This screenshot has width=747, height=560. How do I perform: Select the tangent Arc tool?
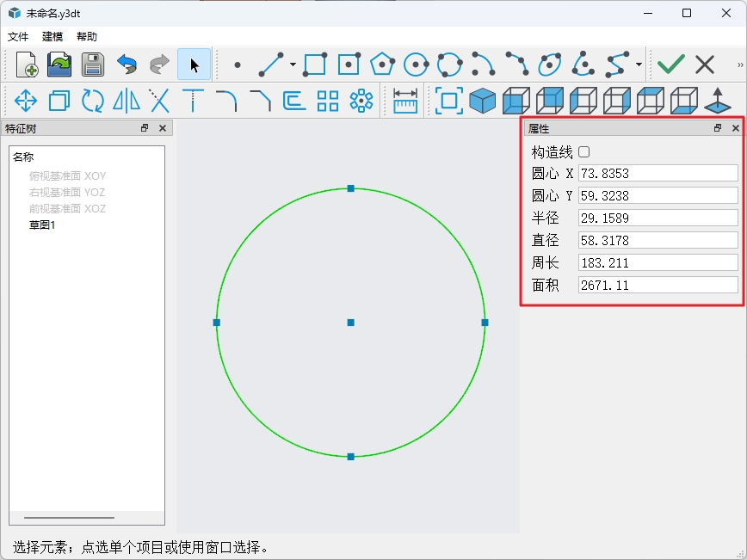point(517,65)
